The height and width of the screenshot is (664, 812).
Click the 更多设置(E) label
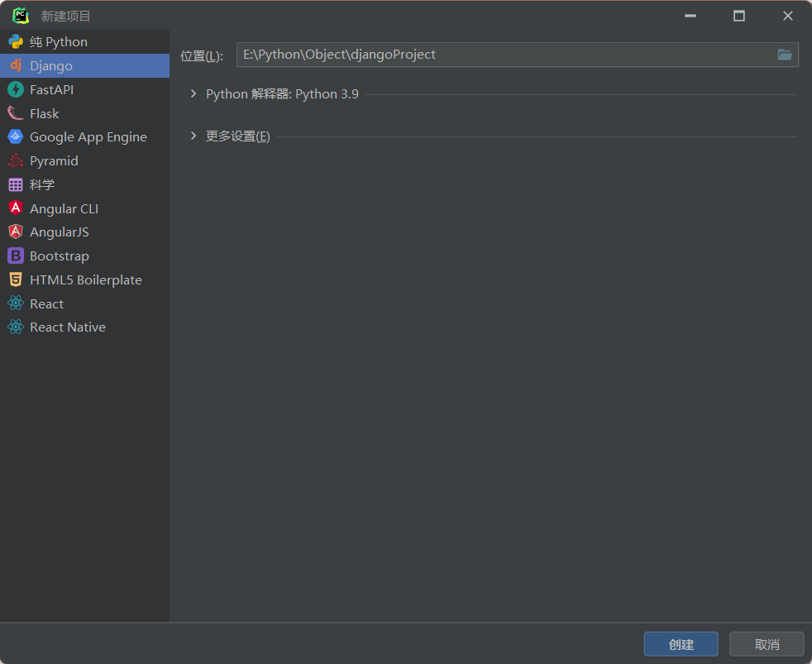[237, 136]
